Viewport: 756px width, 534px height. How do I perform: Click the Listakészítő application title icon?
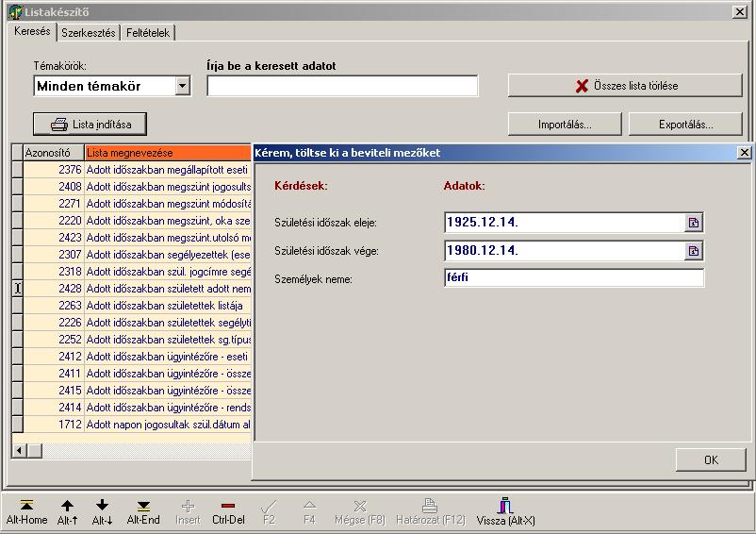coord(15,11)
